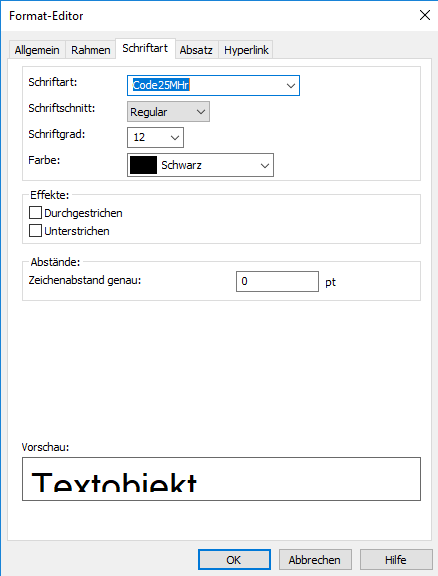Screen dimensions: 438x576
Task: Open the Hyperlink tab
Action: (246, 50)
